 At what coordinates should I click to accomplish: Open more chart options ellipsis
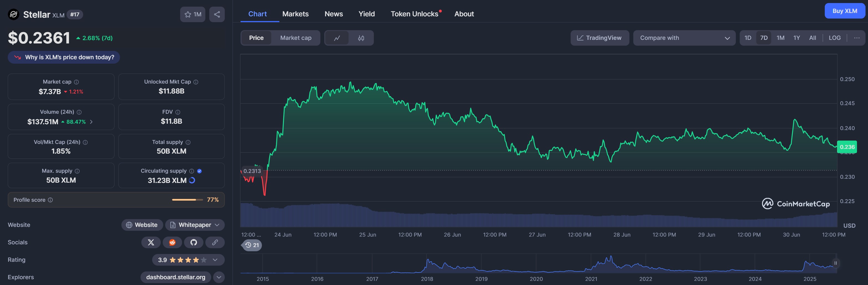pos(857,38)
